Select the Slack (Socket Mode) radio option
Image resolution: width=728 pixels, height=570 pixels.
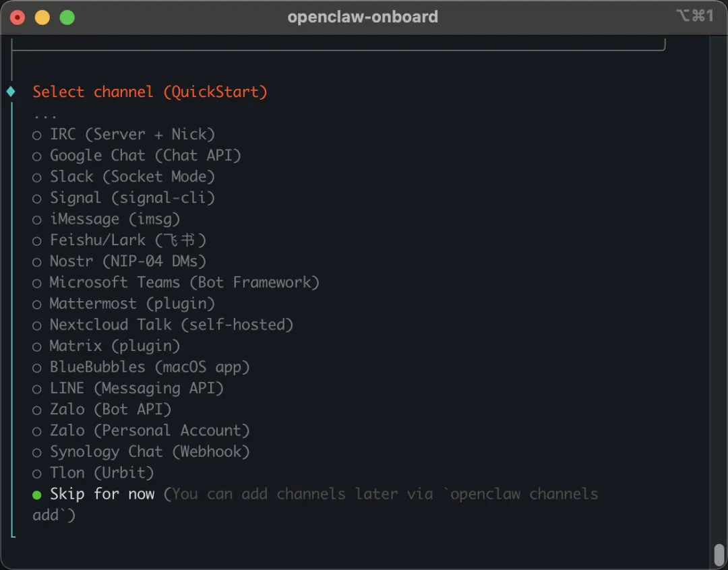point(123,177)
